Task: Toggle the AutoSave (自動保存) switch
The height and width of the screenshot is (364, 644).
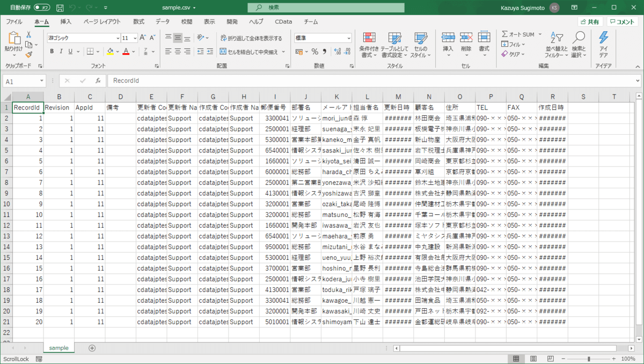Action: coord(42,8)
